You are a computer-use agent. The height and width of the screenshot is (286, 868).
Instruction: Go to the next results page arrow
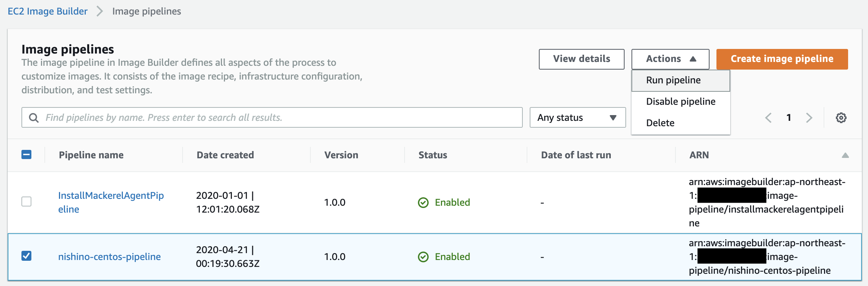[x=809, y=118]
